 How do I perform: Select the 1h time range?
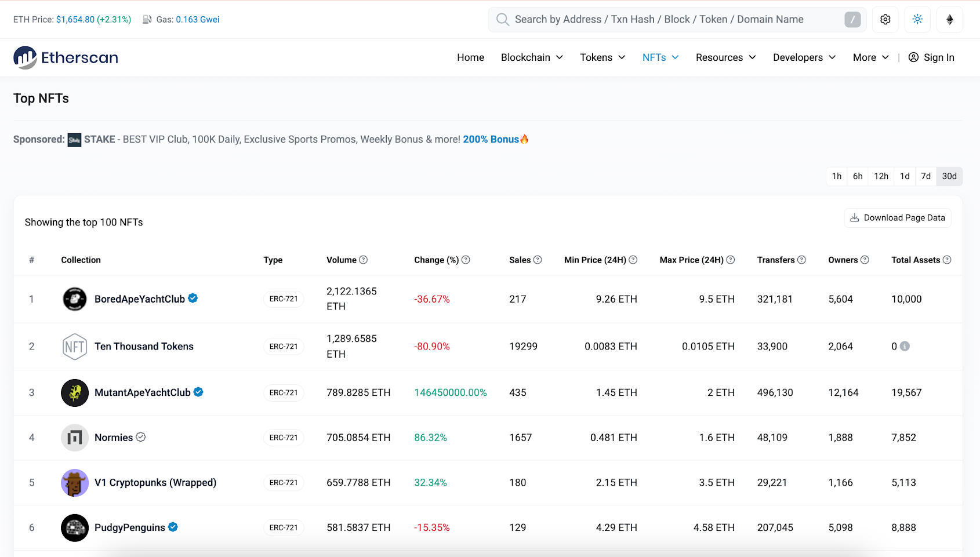837,176
